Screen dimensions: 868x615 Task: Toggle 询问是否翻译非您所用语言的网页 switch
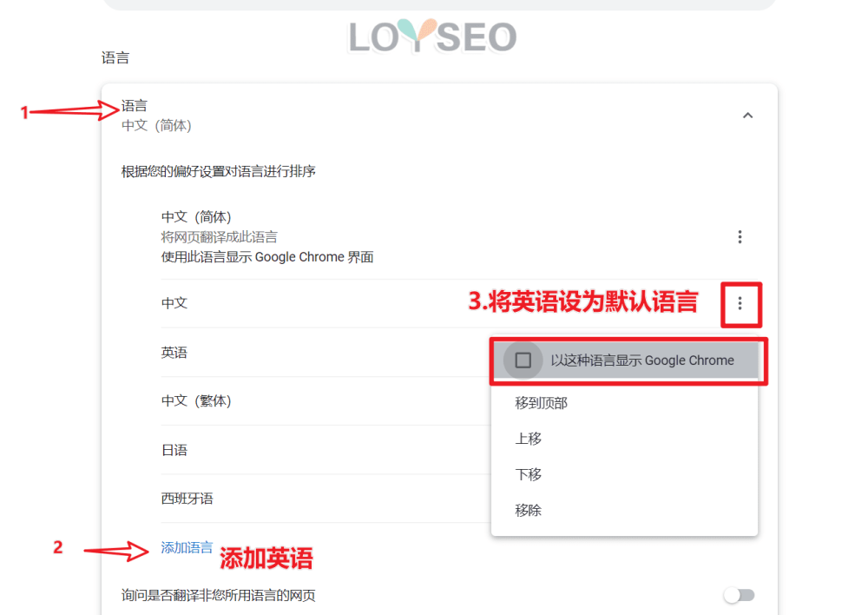coord(740,595)
